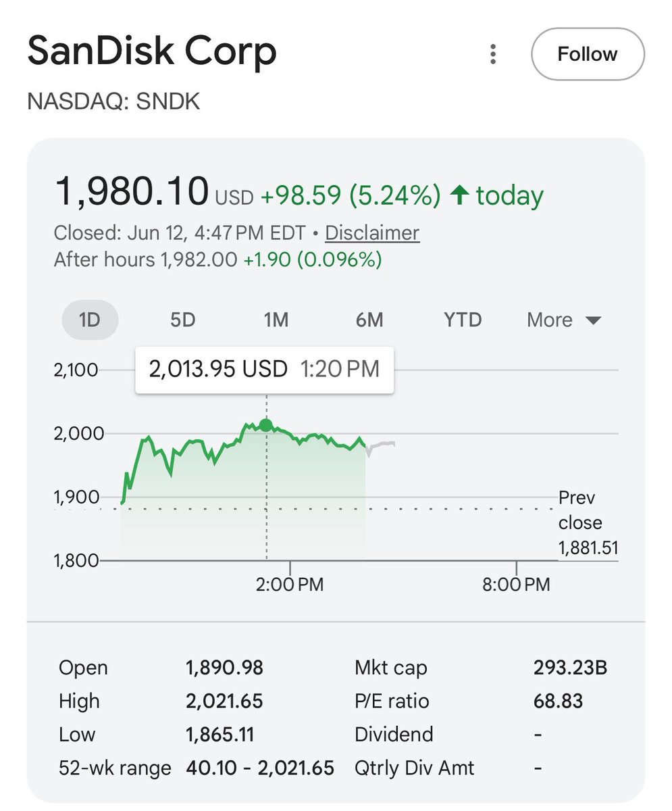The image size is (672, 811).
Task: Click the 8:00 PM axis marker
Action: point(516,583)
